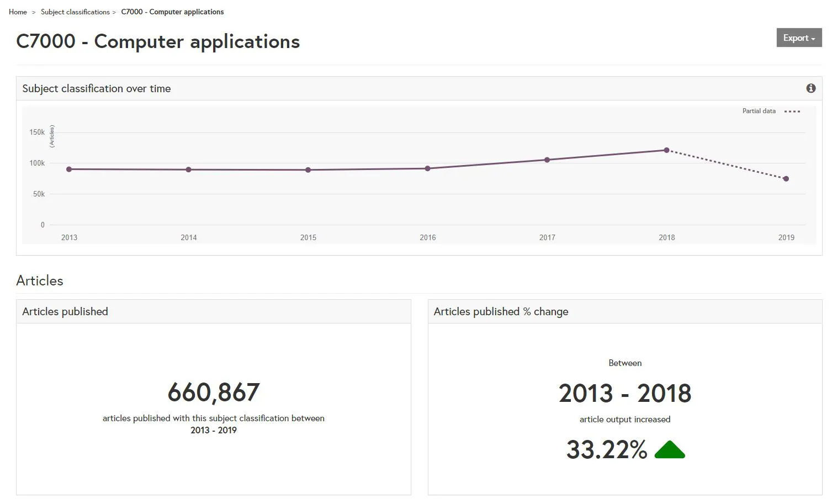Click the 150k y-axis label
The height and width of the screenshot is (504, 832).
pos(37,132)
